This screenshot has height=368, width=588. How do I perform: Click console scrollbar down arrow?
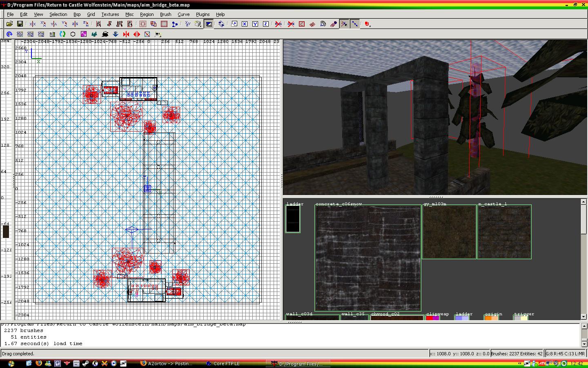pyautogui.click(x=584, y=343)
